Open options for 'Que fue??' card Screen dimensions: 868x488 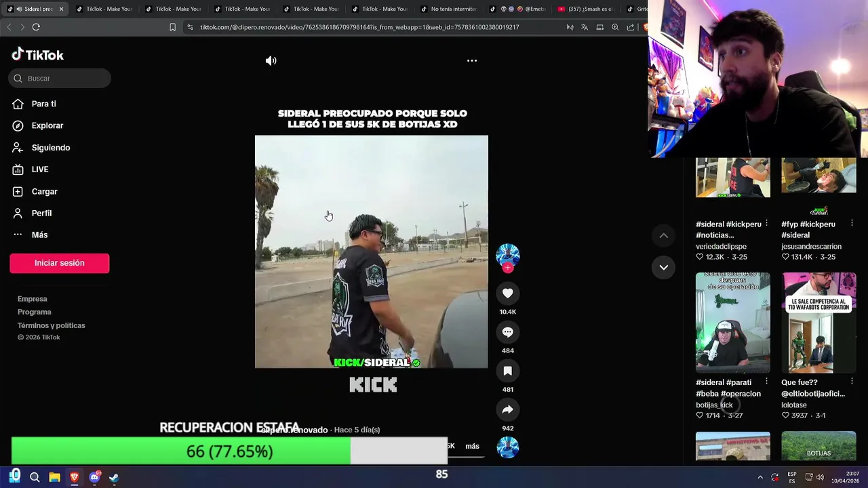click(x=852, y=382)
